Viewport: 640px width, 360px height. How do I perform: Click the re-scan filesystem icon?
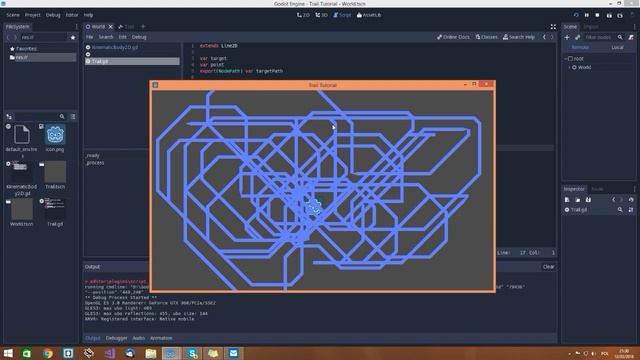(x=9, y=117)
